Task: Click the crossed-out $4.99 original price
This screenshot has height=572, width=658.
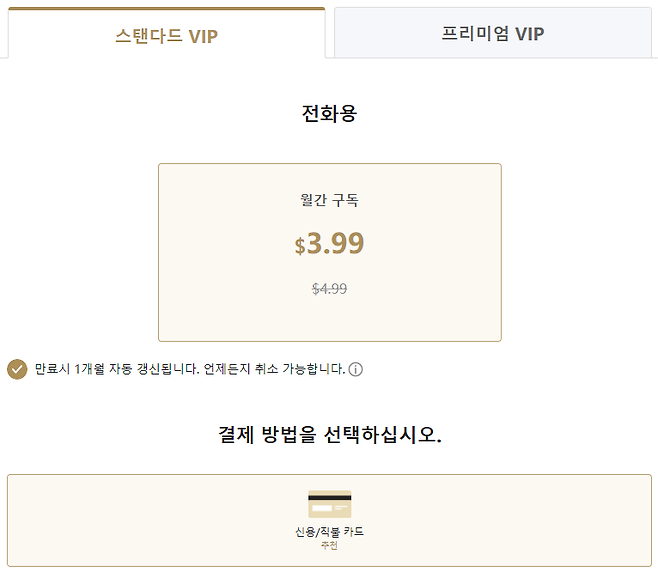Action: pos(329,289)
